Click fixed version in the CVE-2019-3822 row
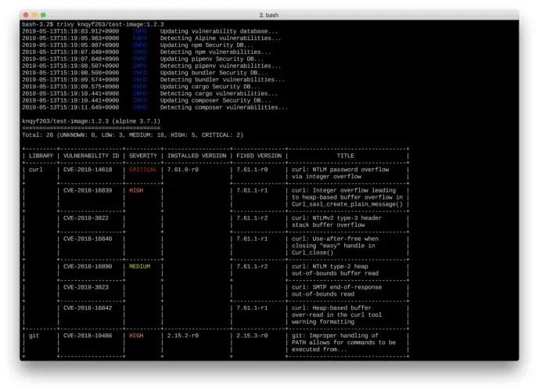The height and width of the screenshot is (392, 539). tap(252, 218)
